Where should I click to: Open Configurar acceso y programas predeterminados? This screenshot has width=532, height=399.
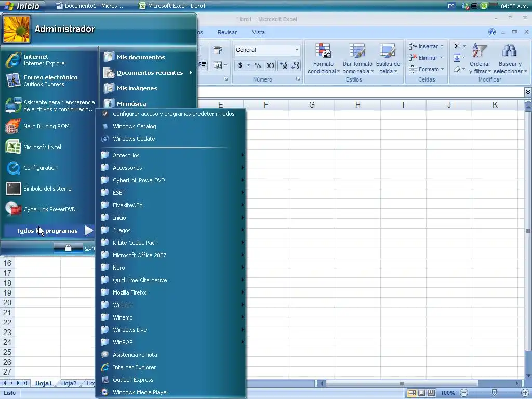tap(174, 114)
